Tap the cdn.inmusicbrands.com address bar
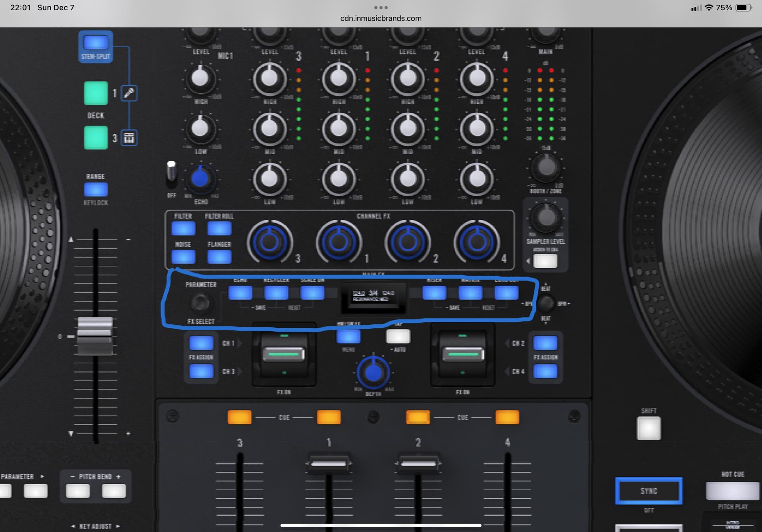Image resolution: width=762 pixels, height=532 pixels. coord(381,18)
